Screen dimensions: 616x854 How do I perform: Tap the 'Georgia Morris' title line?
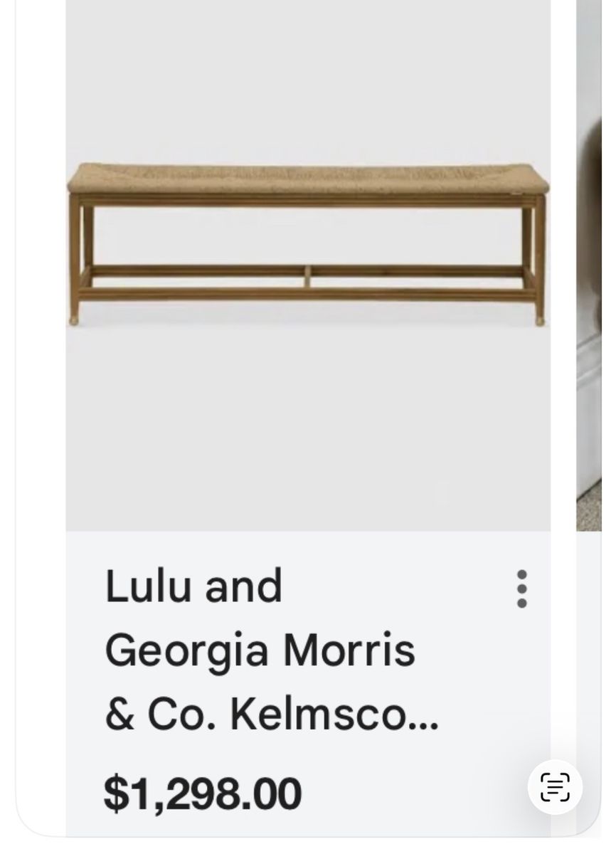point(260,652)
